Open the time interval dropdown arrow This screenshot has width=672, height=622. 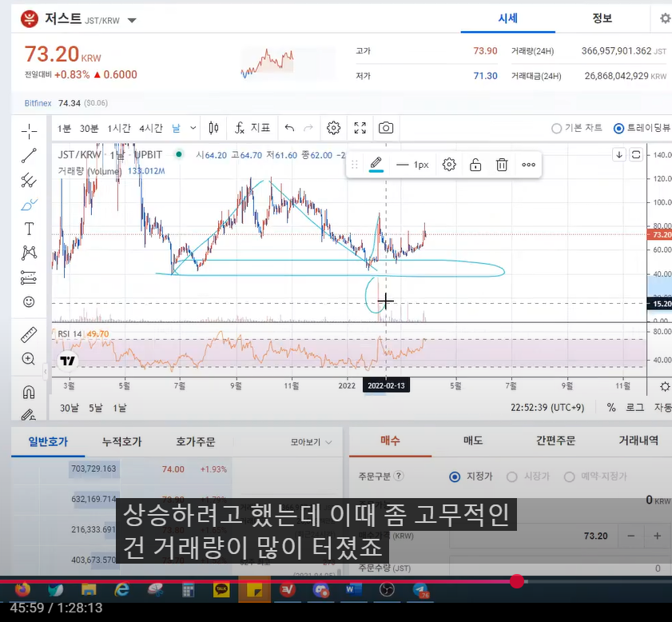coord(193,128)
